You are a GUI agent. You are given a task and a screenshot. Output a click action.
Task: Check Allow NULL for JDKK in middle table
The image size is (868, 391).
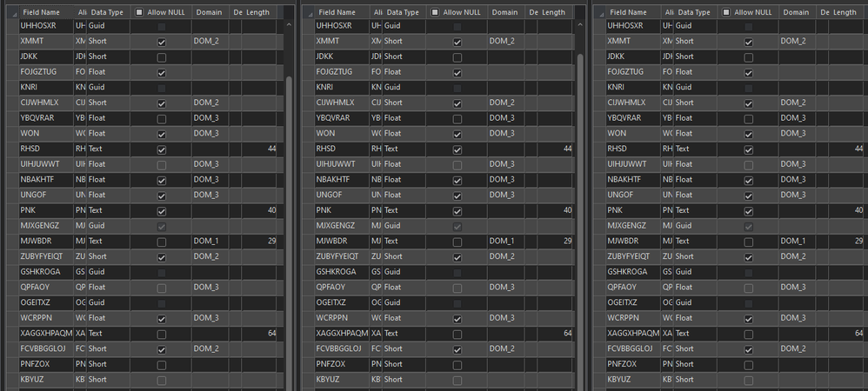[x=457, y=57]
